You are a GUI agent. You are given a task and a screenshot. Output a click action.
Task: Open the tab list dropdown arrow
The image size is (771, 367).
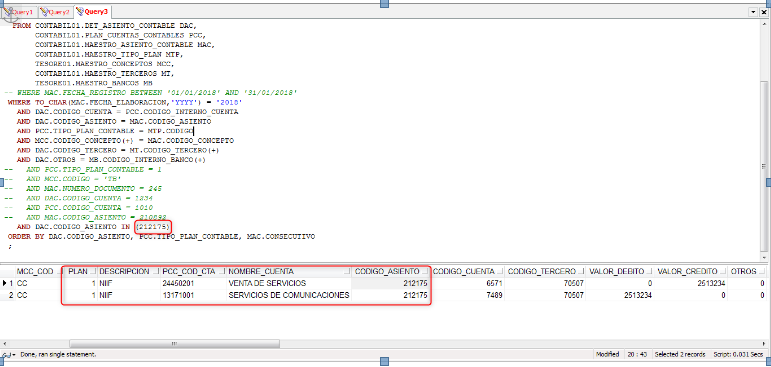[x=753, y=12]
